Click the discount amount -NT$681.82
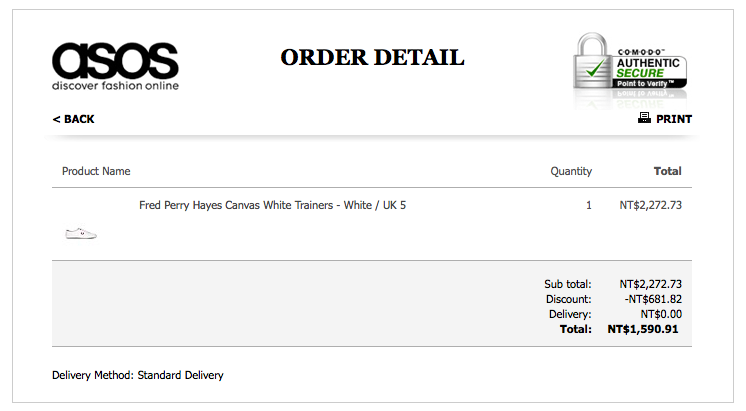This screenshot has height=411, width=746. [x=652, y=299]
